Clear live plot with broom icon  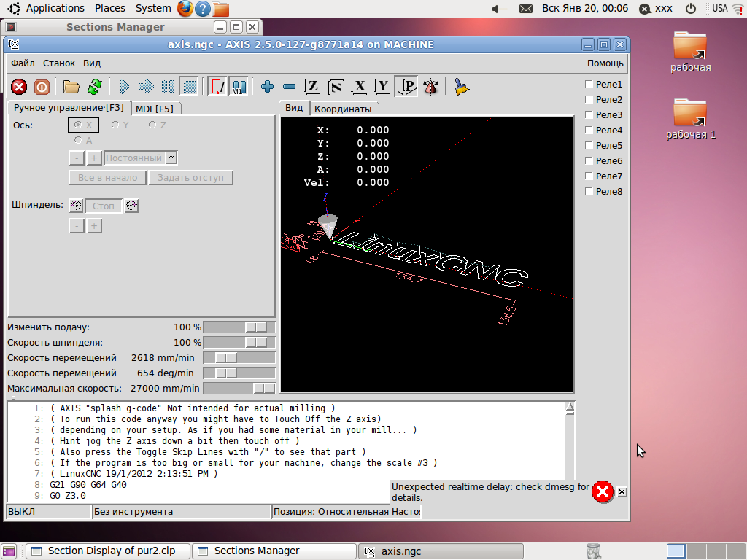click(x=461, y=87)
